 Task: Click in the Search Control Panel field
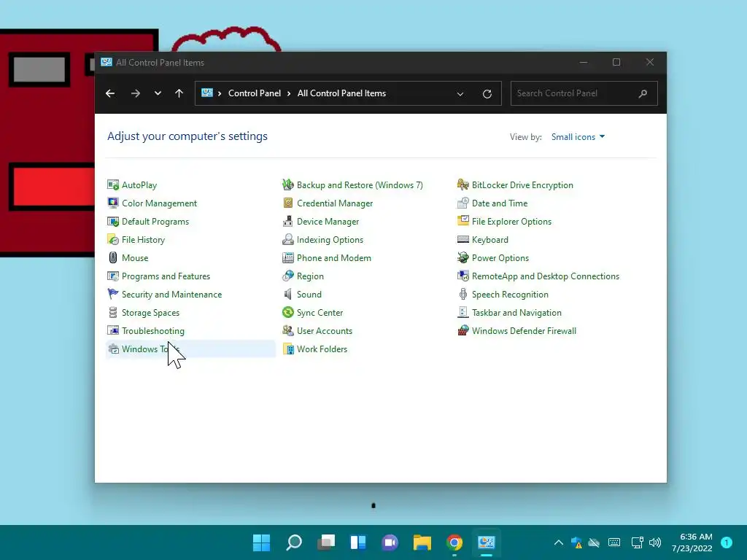point(584,93)
